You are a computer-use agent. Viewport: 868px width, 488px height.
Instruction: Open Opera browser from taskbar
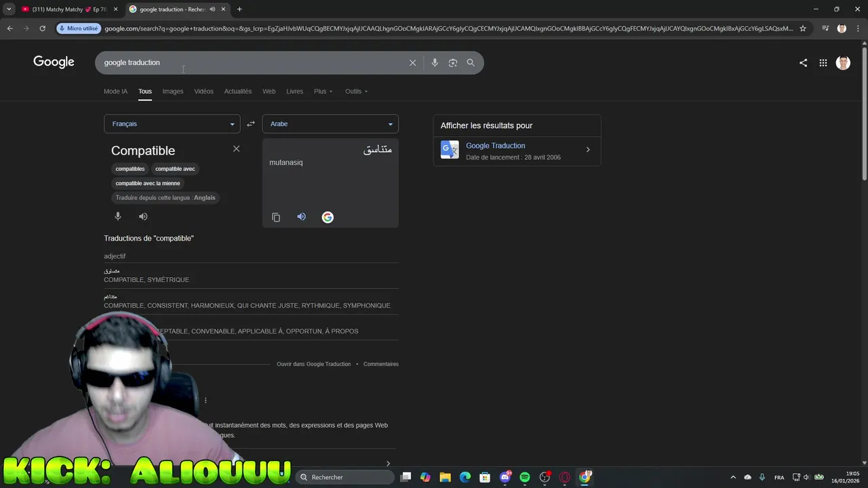pyautogui.click(x=565, y=477)
